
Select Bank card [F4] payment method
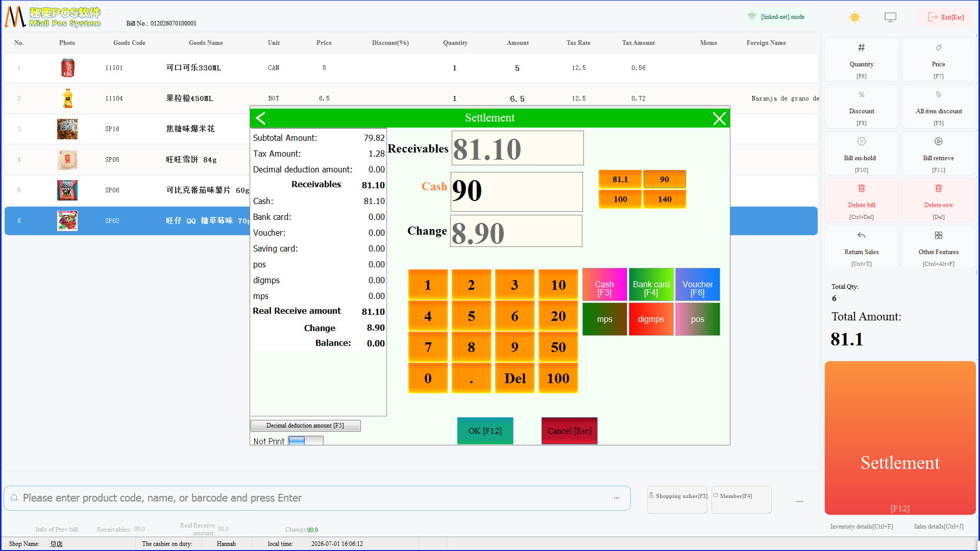click(651, 285)
